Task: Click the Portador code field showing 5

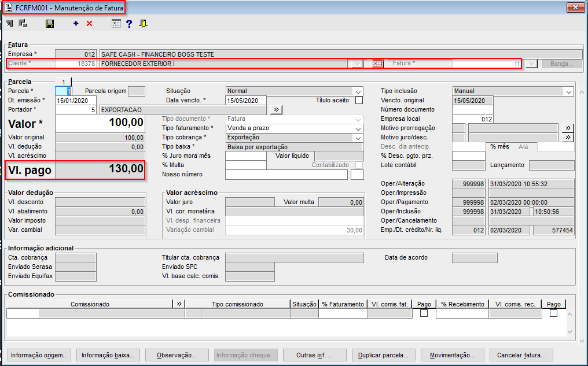Action: click(x=76, y=110)
